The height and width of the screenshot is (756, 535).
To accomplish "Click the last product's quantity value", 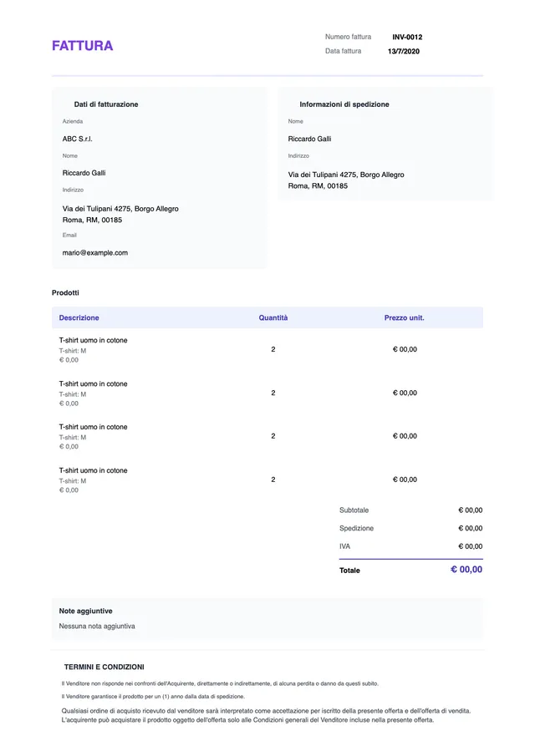I will tap(273, 479).
